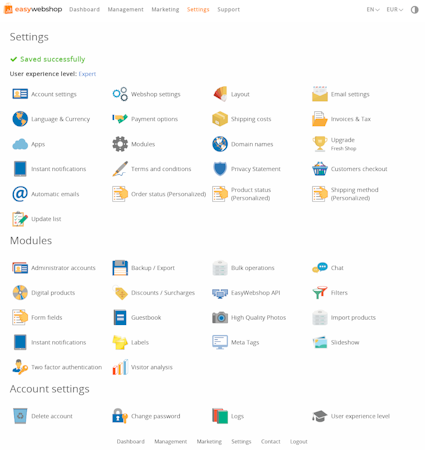Click the Delete account trash bin icon
Viewport: 425px width, 450px height.
pos(20,416)
